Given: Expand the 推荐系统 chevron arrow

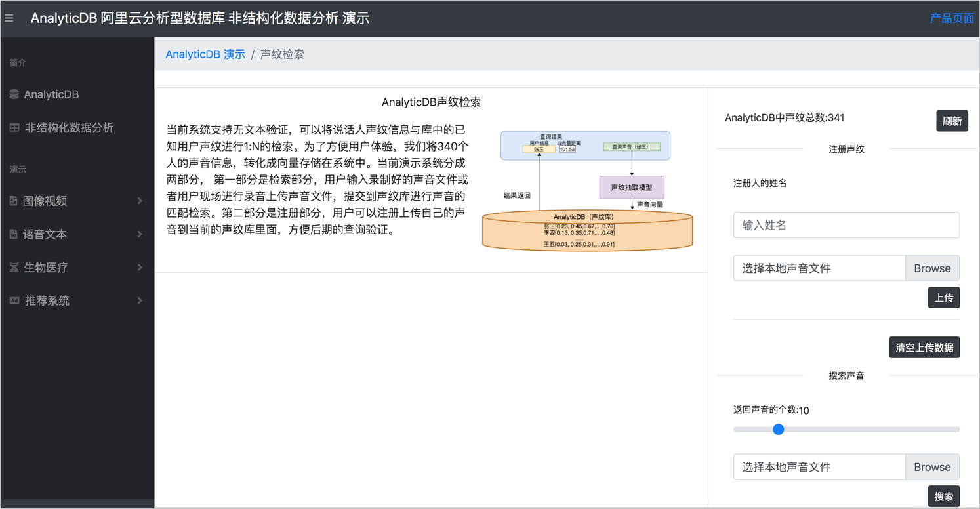Looking at the screenshot, I should [x=140, y=301].
